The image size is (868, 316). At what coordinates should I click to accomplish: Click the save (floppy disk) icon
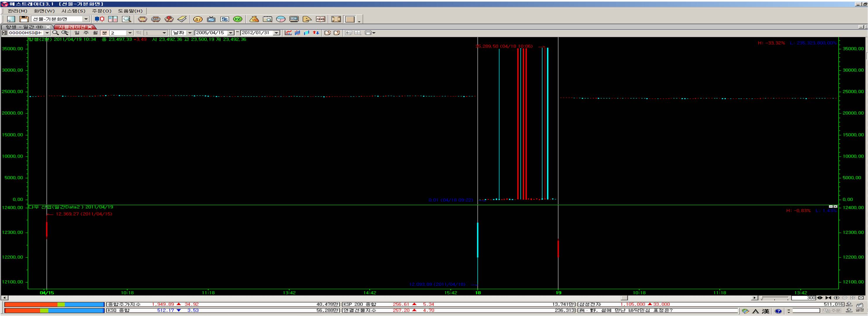click(x=24, y=19)
